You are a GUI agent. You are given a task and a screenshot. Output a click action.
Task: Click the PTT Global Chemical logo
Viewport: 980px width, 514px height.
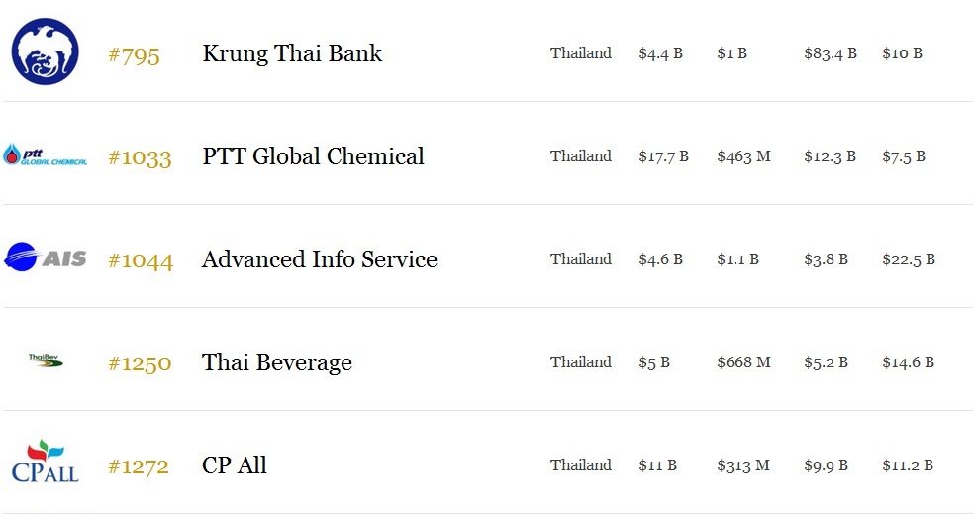coord(45,154)
